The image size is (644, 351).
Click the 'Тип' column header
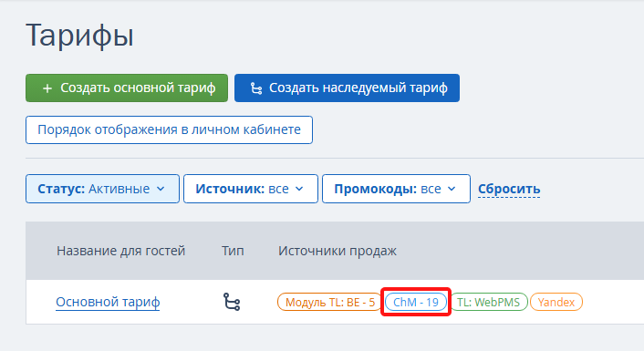[x=233, y=251]
